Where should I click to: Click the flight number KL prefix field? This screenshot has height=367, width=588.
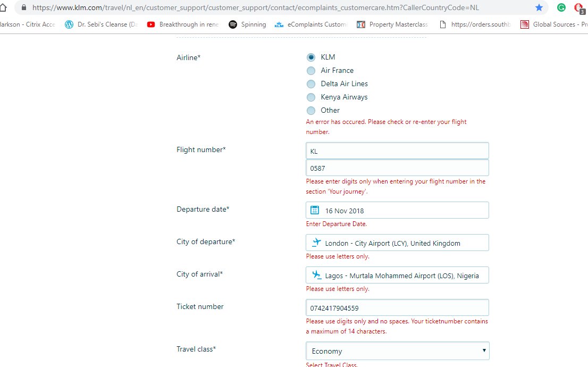(x=397, y=151)
